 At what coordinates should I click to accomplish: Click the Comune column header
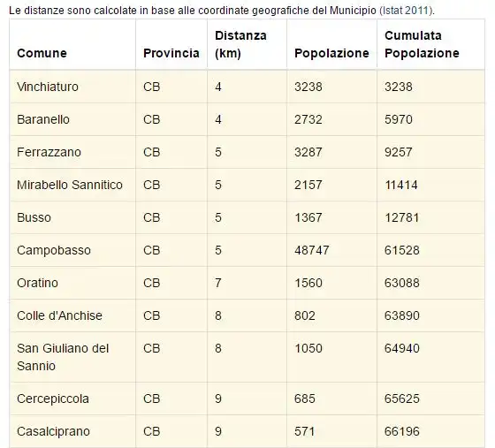(42, 53)
